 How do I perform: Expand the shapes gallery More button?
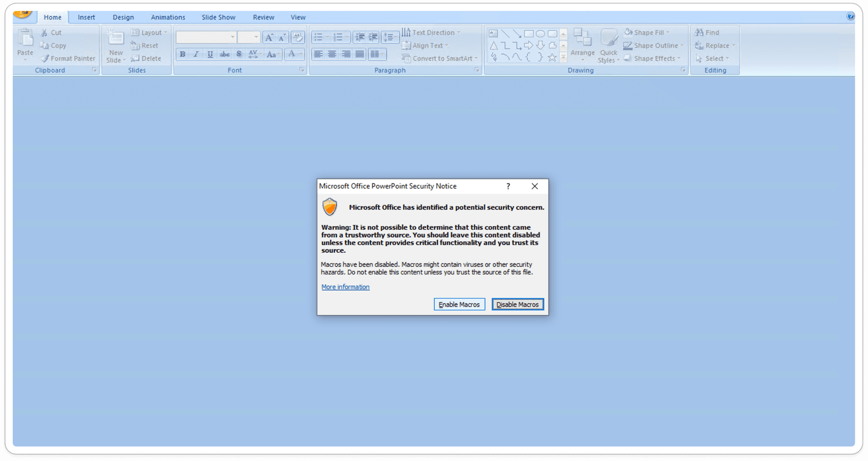pyautogui.click(x=563, y=57)
